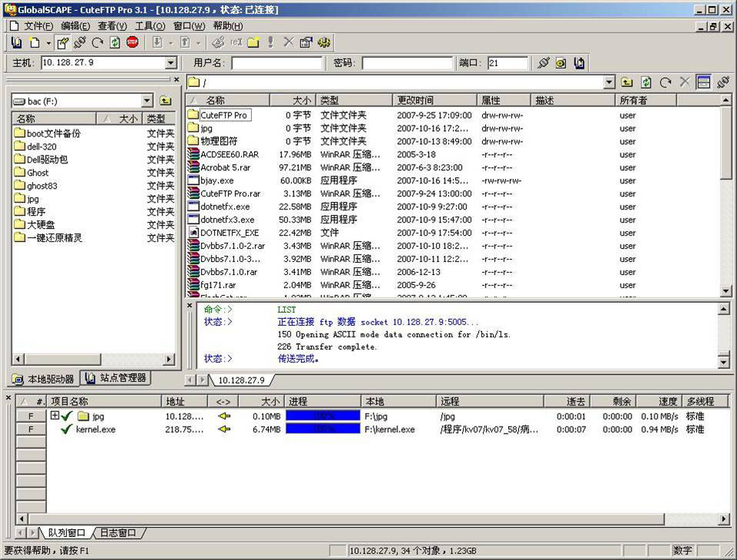The image size is (737, 560).
Task: Switch to the 日志窗口 tab
Action: (x=118, y=532)
